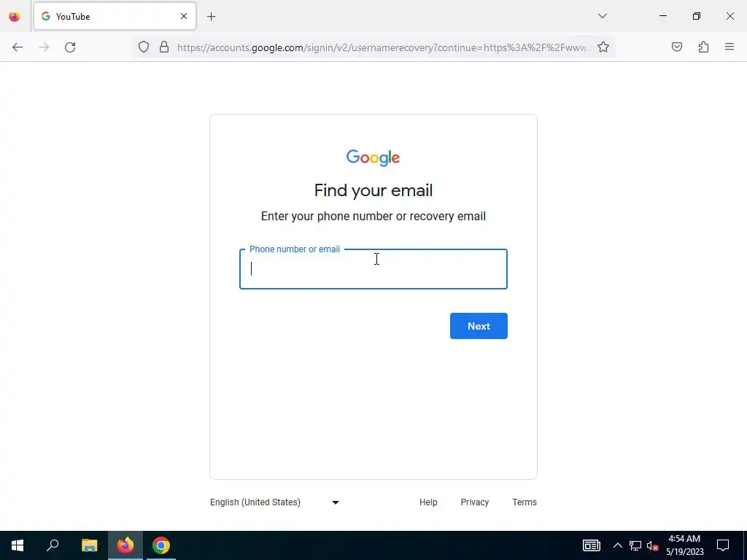The width and height of the screenshot is (747, 560).
Task: Click the blue Next button
Action: (479, 326)
